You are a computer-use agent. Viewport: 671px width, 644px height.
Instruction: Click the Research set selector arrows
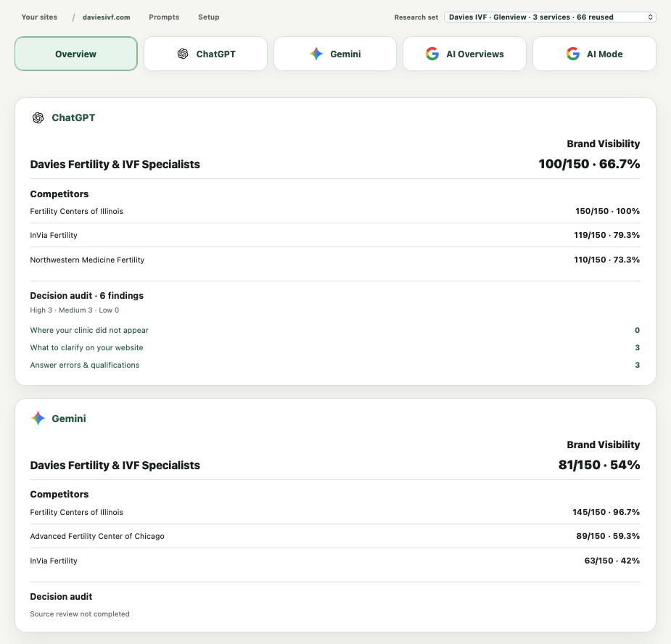pos(650,17)
